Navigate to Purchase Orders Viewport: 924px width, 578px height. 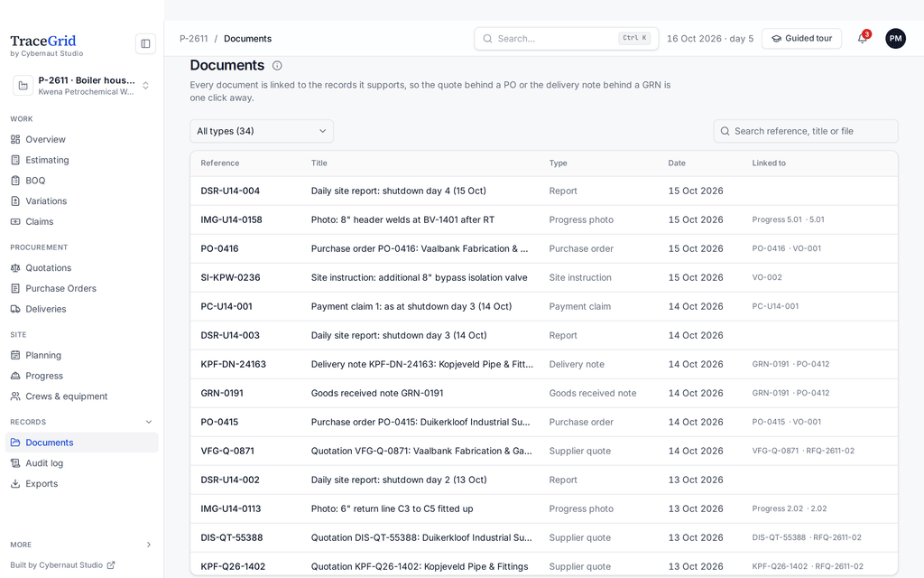(x=82, y=288)
